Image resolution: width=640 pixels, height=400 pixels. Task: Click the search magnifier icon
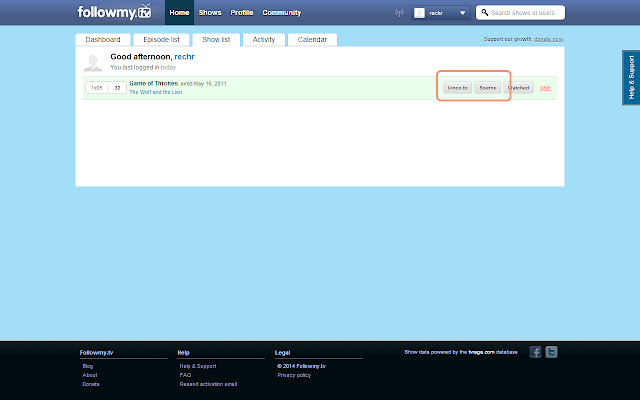tap(484, 12)
